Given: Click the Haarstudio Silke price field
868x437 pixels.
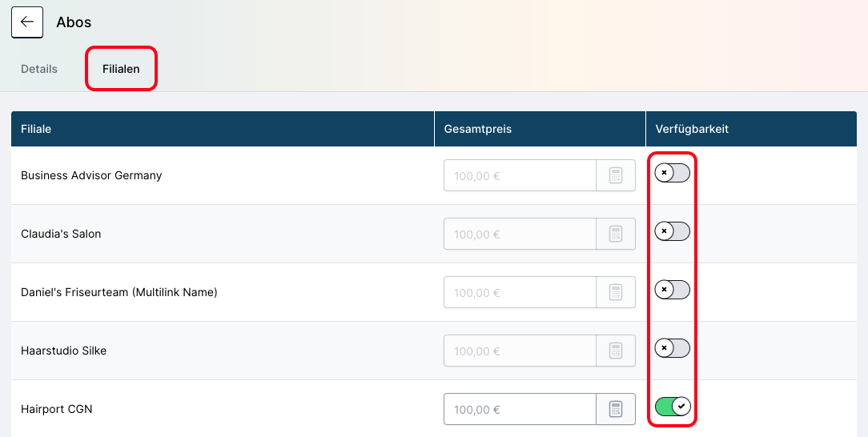Looking at the screenshot, I should (520, 351).
